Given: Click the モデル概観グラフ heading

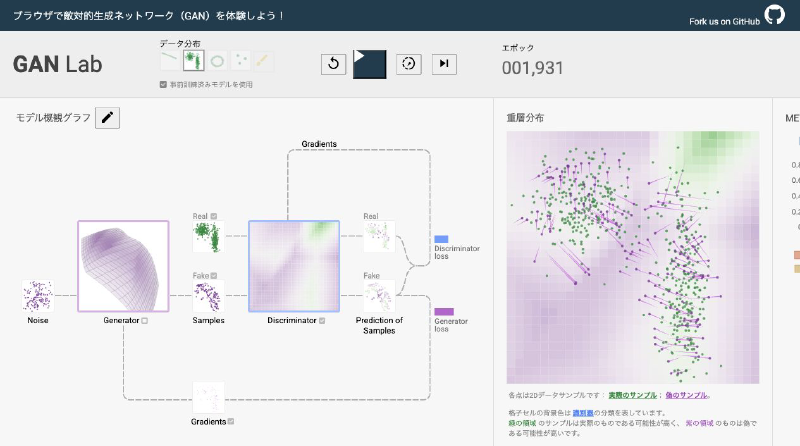Looking at the screenshot, I should [x=53, y=118].
